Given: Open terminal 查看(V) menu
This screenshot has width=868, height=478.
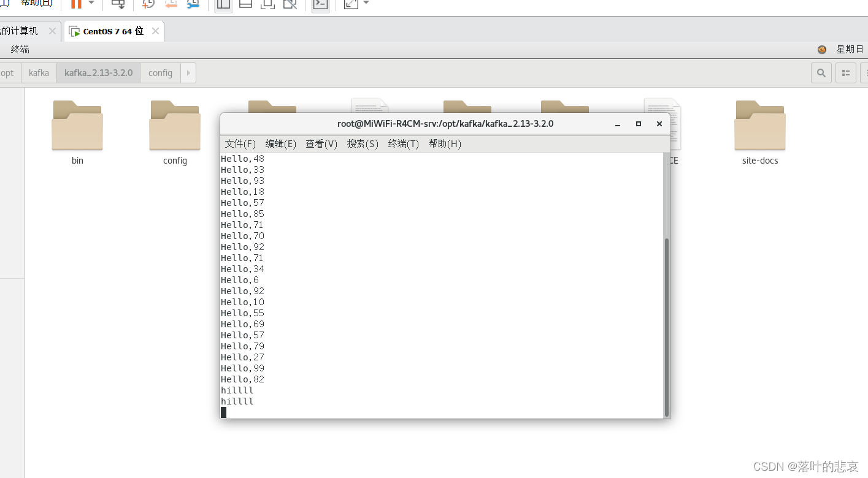Looking at the screenshot, I should [321, 143].
